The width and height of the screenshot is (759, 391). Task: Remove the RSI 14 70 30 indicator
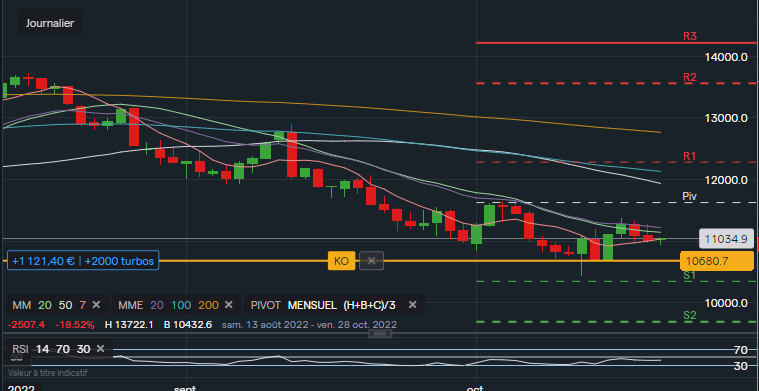(x=100, y=349)
